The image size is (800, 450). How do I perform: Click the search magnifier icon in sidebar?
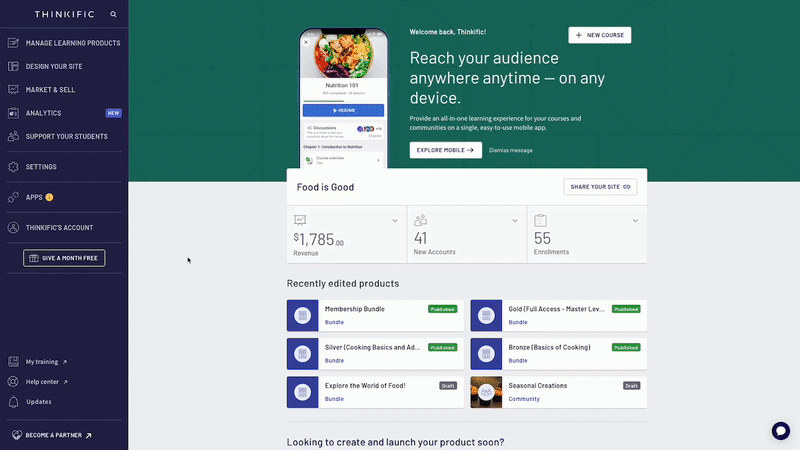click(x=113, y=14)
